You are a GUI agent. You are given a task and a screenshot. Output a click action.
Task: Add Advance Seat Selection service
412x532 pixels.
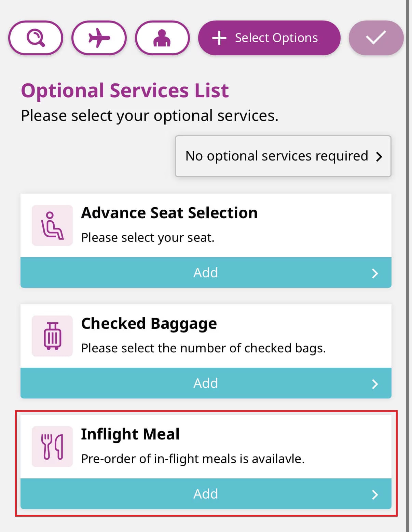click(x=206, y=272)
